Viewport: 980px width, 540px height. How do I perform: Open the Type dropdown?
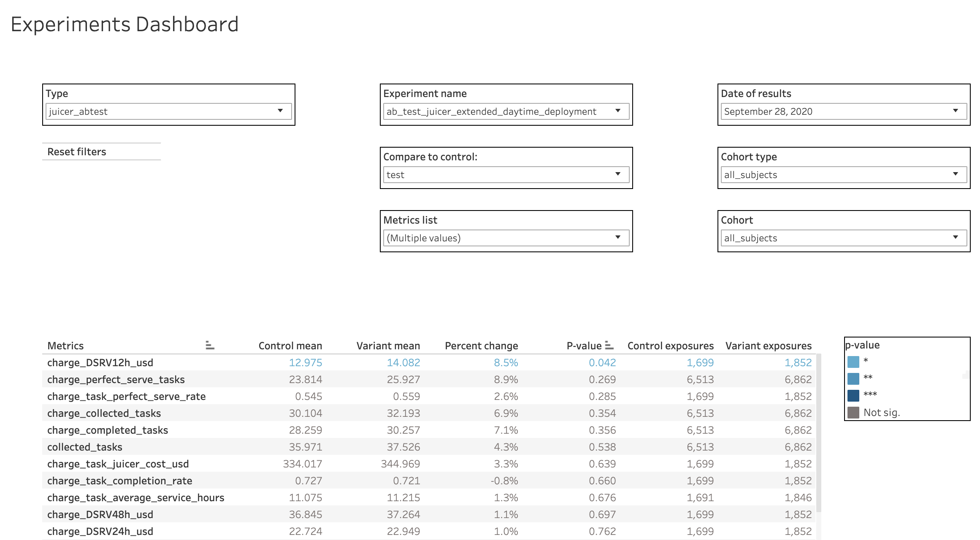pos(280,111)
